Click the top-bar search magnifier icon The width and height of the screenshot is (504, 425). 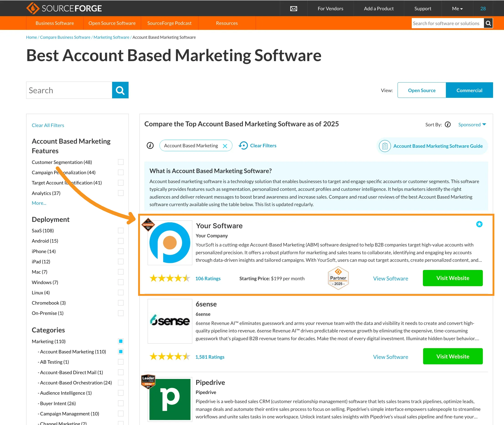coord(488,23)
